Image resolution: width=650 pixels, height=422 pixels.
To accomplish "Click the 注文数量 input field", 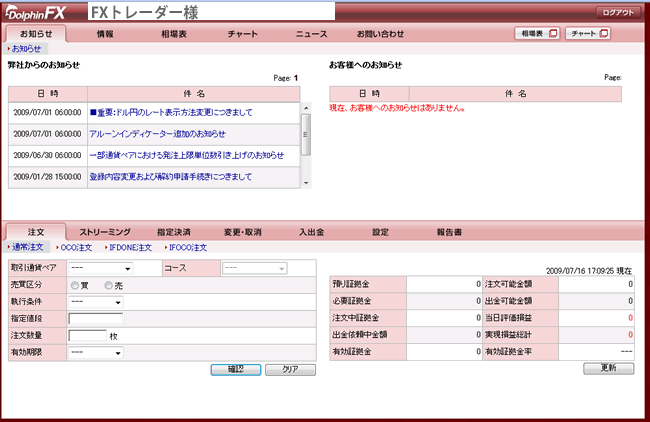I will [x=87, y=336].
